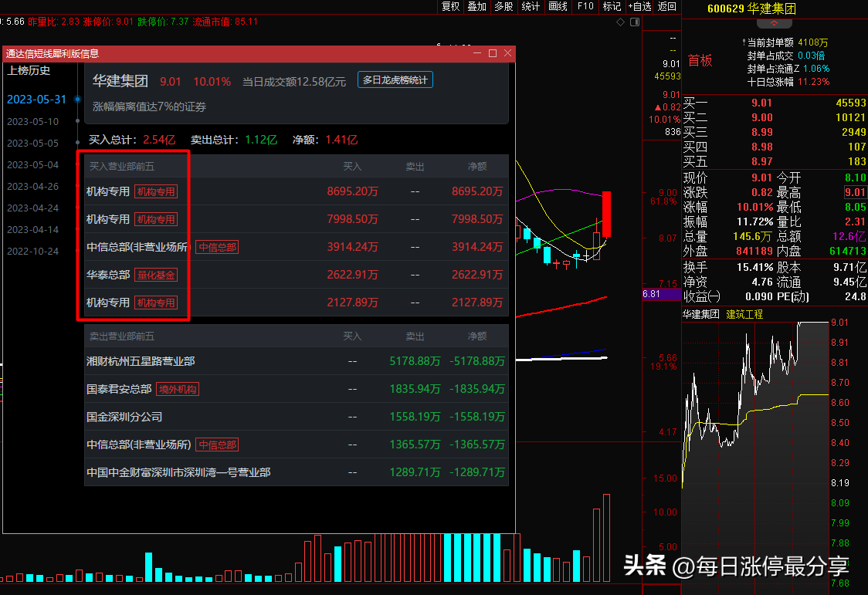Click the 标记 toolbar button
The height and width of the screenshot is (595, 868).
(612, 6)
